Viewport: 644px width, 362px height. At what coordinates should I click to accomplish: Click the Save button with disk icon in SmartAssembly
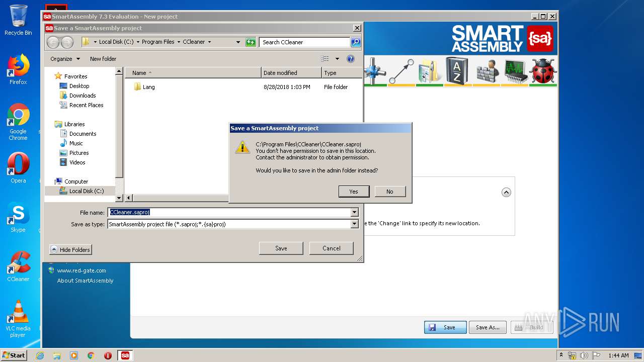point(445,327)
